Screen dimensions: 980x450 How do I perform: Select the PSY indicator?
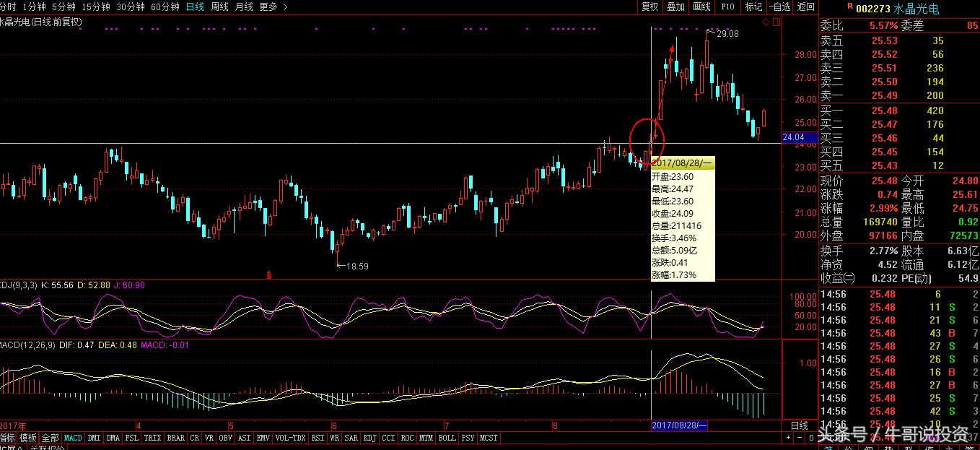(x=468, y=438)
